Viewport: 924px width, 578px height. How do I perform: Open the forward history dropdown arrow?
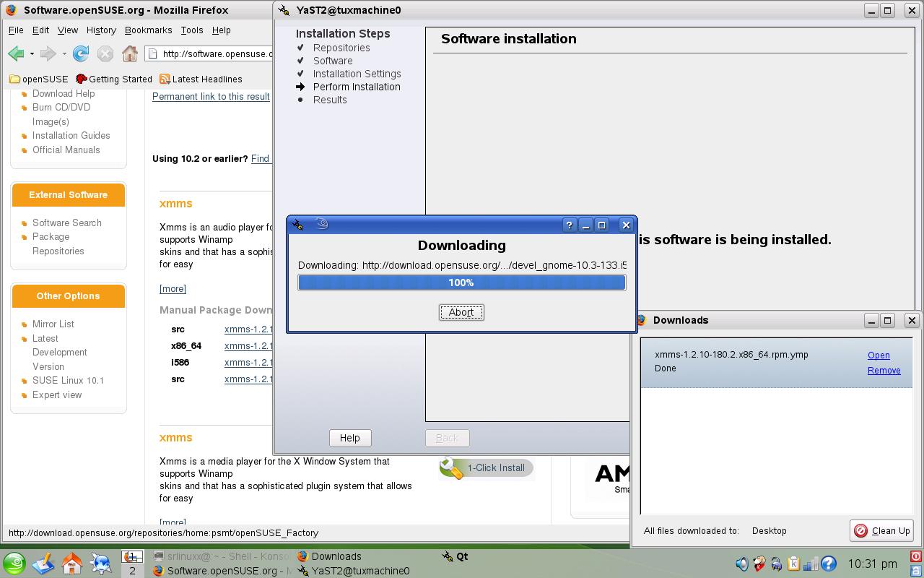pyautogui.click(x=64, y=53)
